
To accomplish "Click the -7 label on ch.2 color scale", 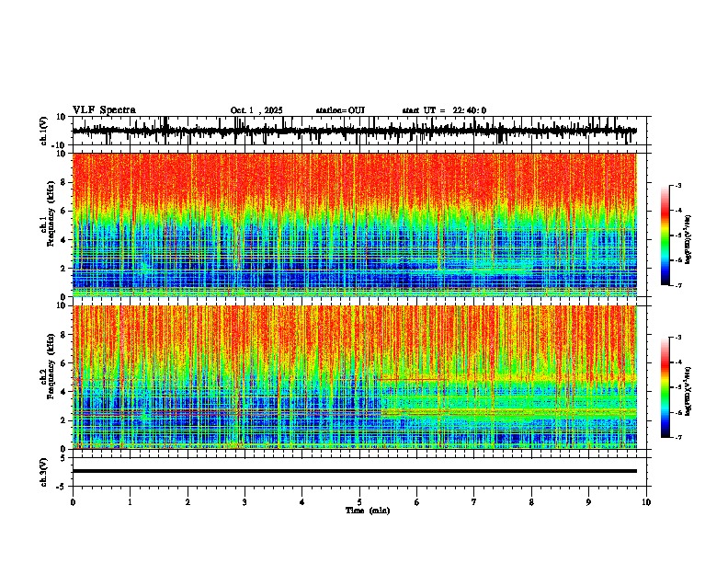I will (677, 437).
